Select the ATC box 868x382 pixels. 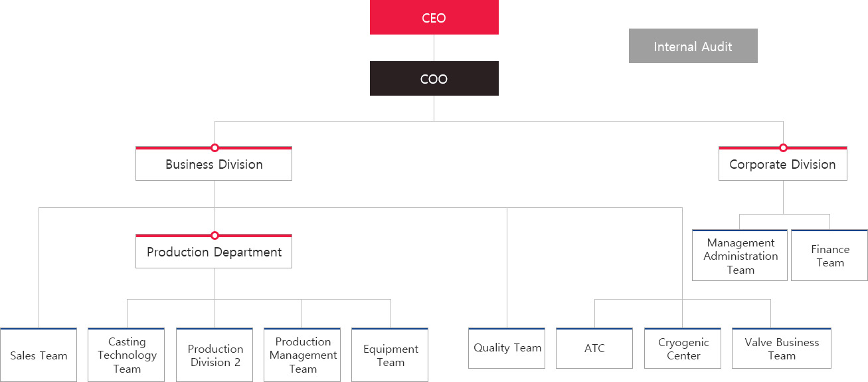click(x=594, y=348)
